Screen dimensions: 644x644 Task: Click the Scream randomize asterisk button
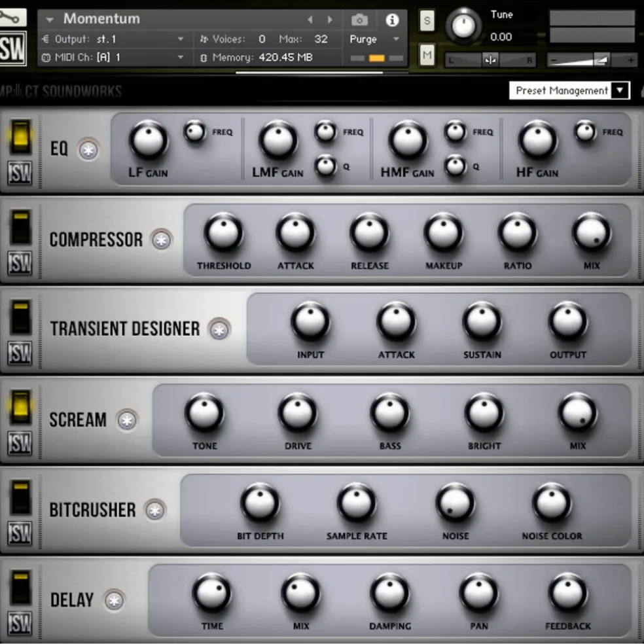coord(127,420)
